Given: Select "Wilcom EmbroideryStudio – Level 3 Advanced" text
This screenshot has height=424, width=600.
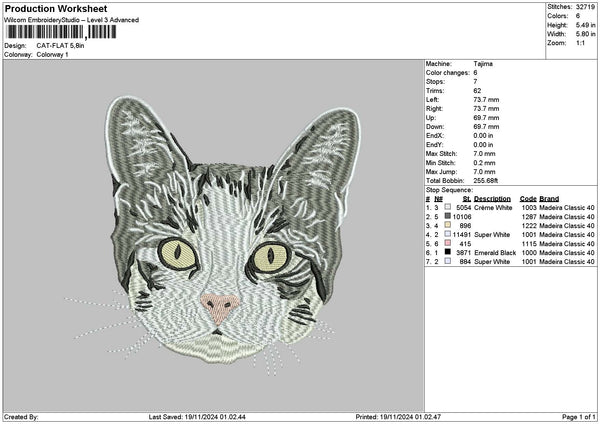Looking at the screenshot, I should (72, 20).
